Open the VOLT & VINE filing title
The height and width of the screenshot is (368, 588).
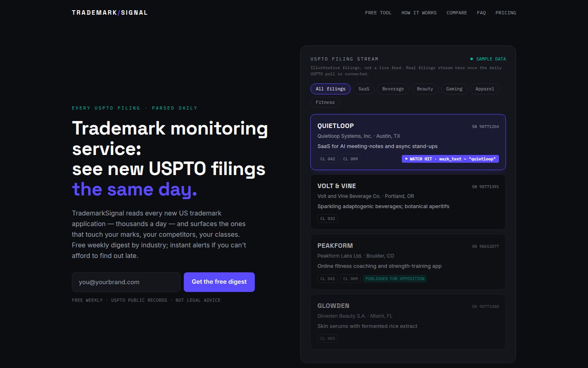point(336,186)
